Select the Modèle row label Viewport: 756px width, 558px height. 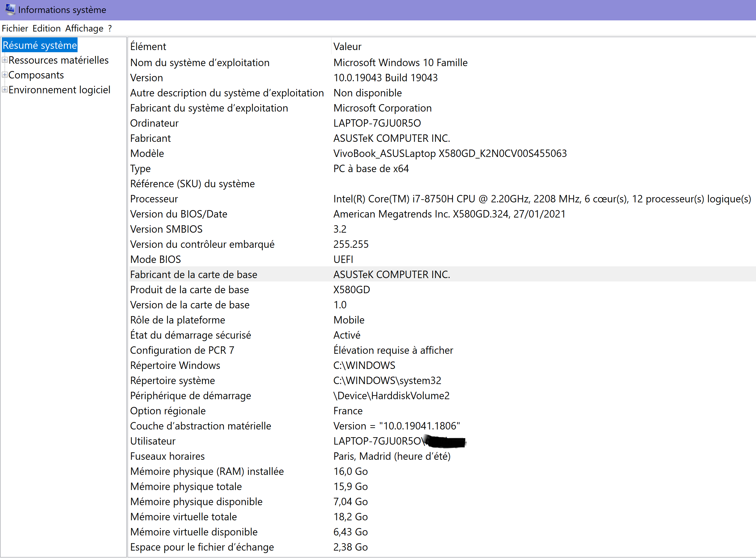[147, 154]
